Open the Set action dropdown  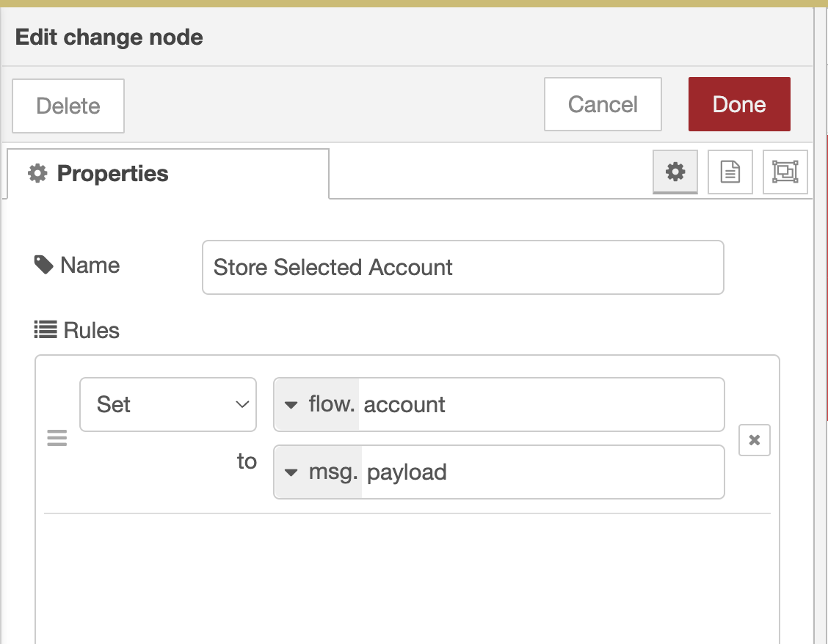coord(168,404)
